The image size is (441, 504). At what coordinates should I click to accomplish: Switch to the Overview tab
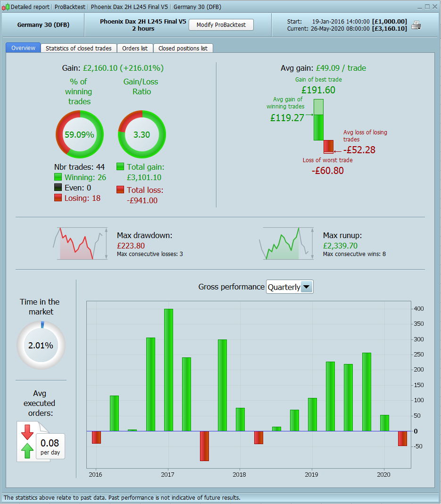pyautogui.click(x=23, y=48)
